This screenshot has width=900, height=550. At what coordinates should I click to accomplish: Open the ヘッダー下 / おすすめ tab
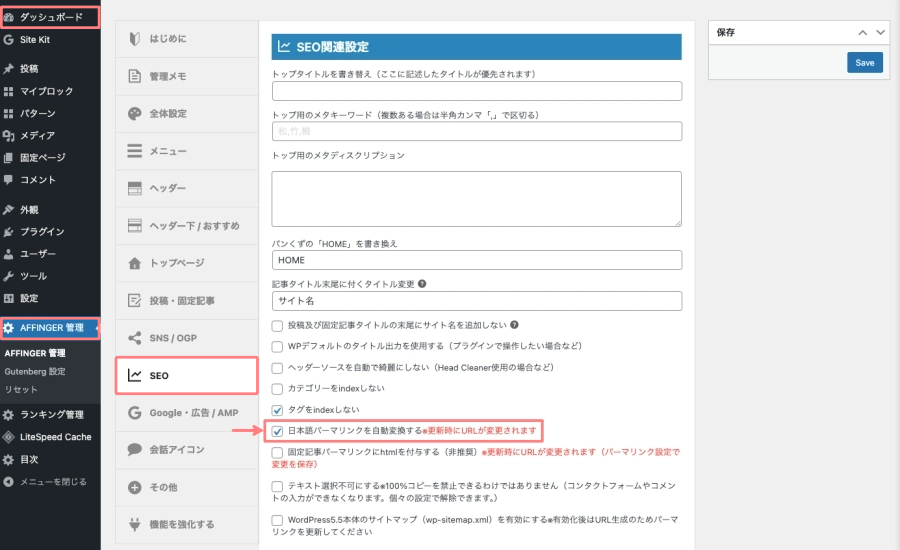187,226
